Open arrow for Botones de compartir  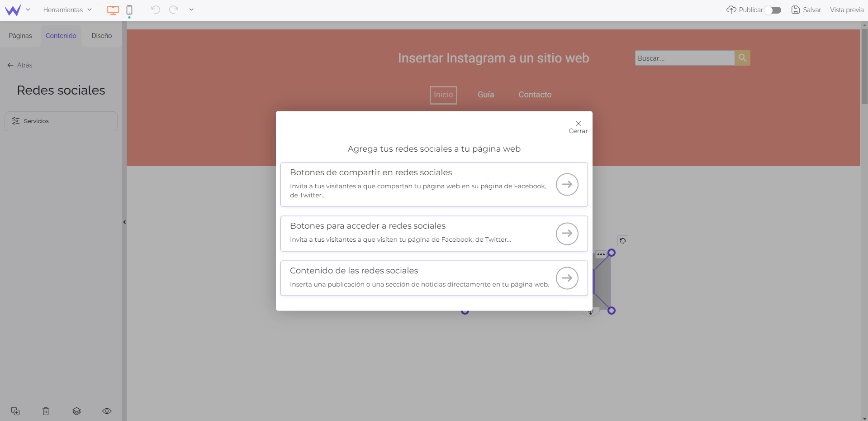[567, 184]
